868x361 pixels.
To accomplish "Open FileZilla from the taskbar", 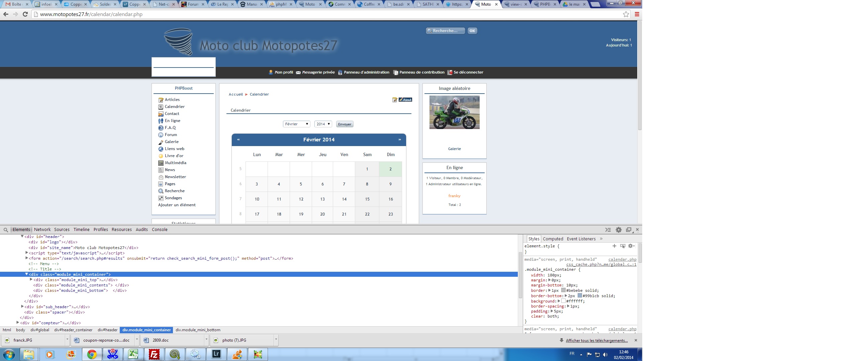I will [x=154, y=354].
